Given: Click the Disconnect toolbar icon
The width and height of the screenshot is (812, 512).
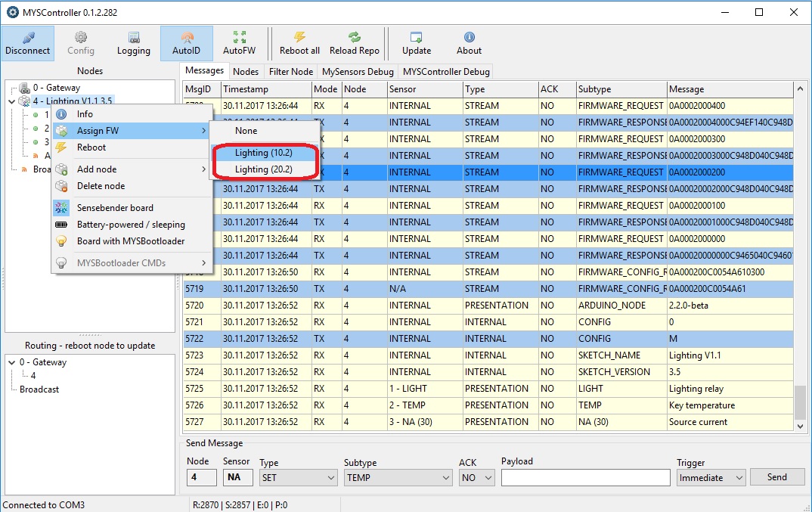Looking at the screenshot, I should [x=28, y=43].
